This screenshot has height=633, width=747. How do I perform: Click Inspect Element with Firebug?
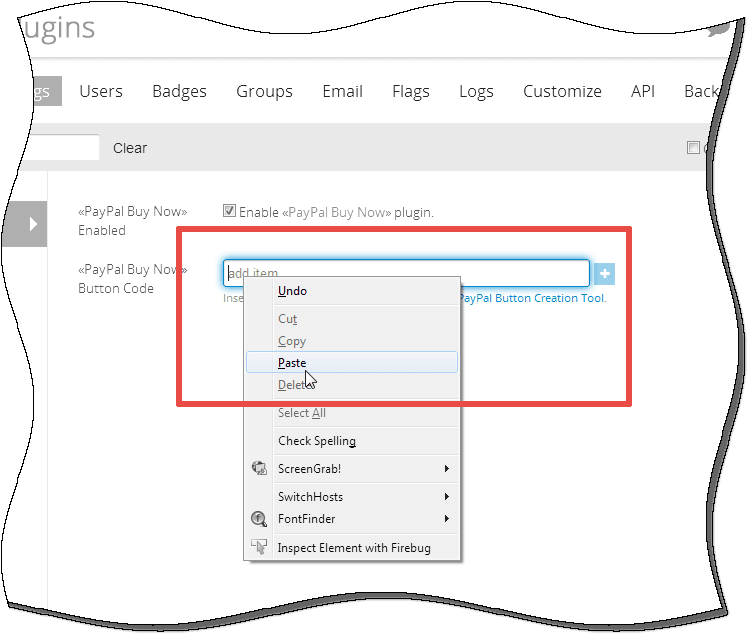pos(352,548)
